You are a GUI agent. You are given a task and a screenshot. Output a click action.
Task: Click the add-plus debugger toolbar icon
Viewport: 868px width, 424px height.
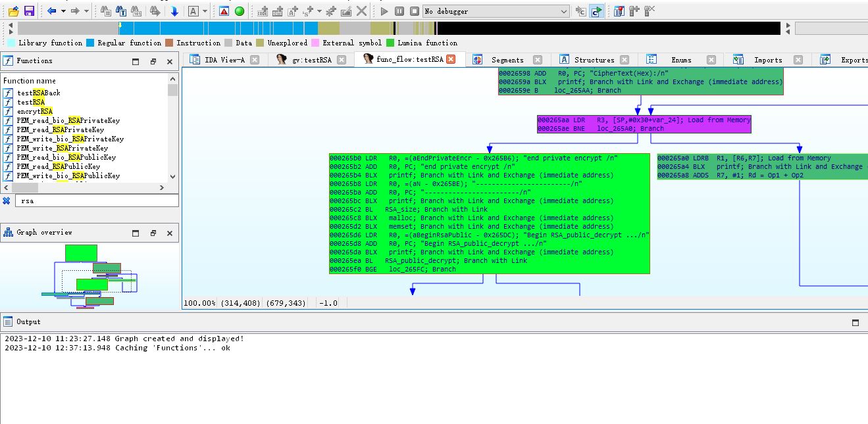pos(634,11)
